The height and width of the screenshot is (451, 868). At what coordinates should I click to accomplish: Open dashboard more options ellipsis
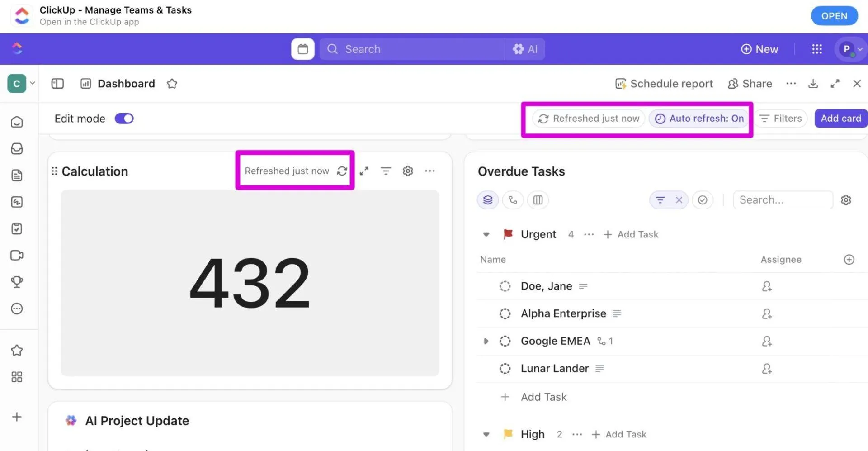(x=791, y=84)
